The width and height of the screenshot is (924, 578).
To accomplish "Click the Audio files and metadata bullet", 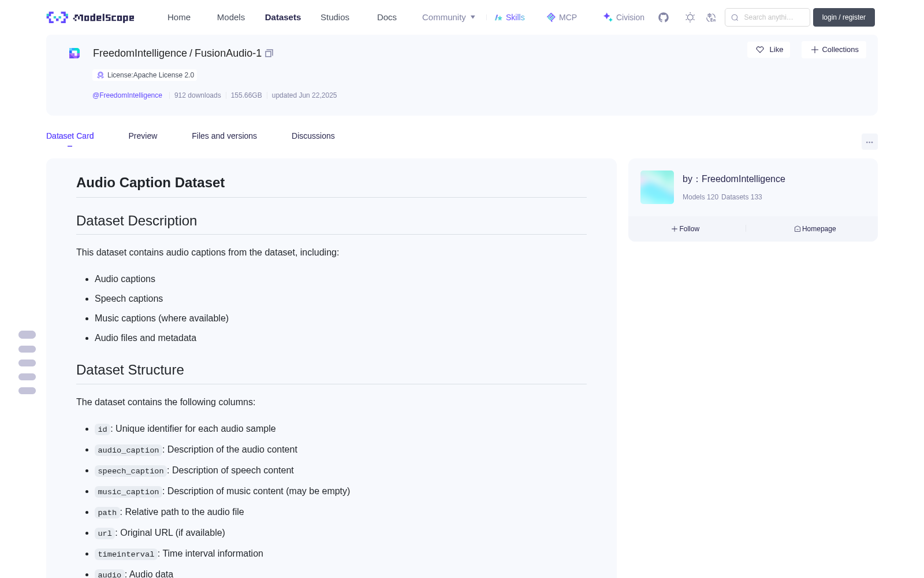I will click(x=146, y=338).
